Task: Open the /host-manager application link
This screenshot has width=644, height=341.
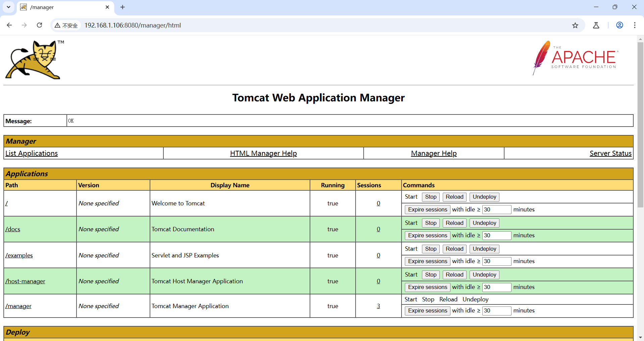Action: tap(25, 281)
